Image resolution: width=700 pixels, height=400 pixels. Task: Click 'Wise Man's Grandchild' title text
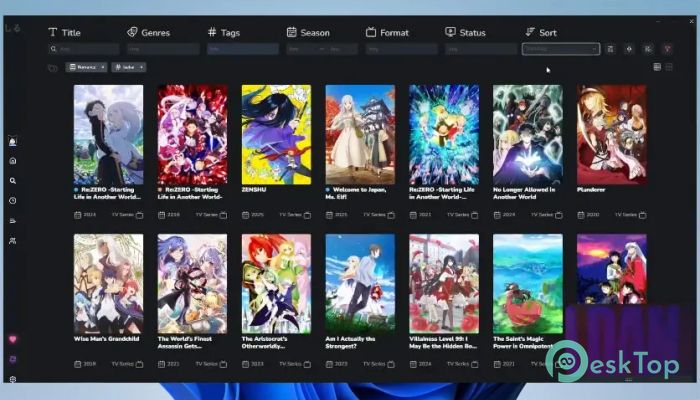pos(106,339)
